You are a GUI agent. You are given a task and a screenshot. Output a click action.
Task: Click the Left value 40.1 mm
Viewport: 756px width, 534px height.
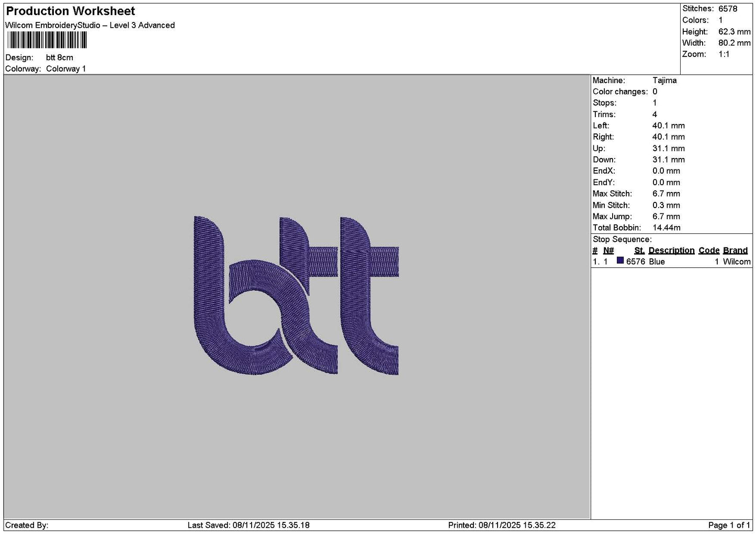coord(668,126)
